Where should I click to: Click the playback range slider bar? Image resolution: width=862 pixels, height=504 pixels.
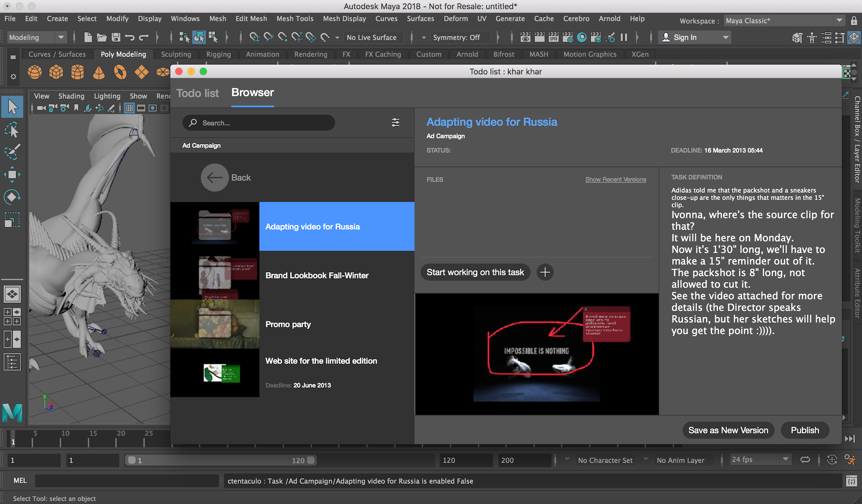point(220,460)
